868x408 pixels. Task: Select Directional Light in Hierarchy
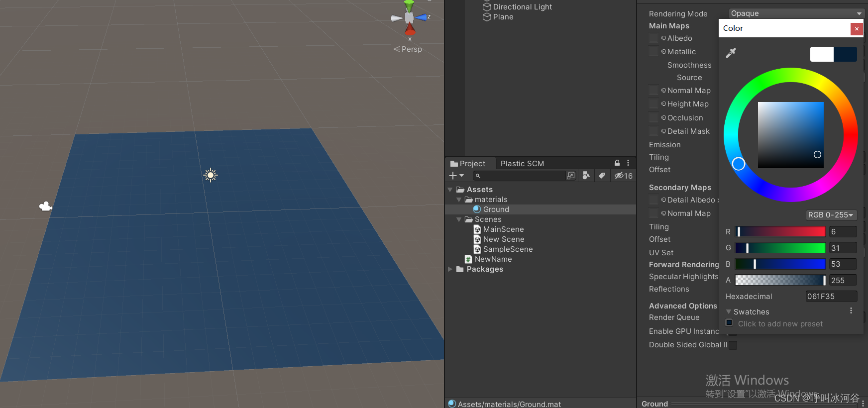pyautogui.click(x=523, y=7)
